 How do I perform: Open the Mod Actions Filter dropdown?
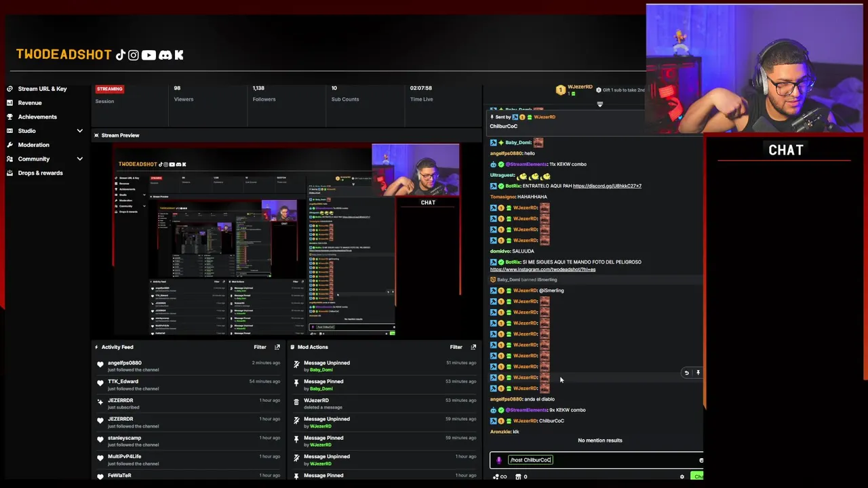click(456, 347)
